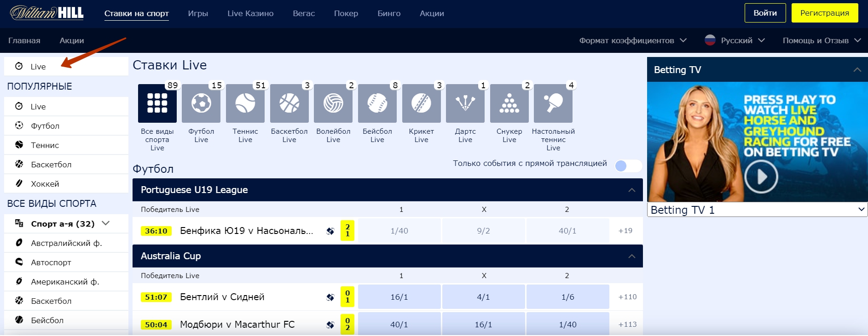Show Все виды спорта Live grid icon
The image size is (868, 336).
[157, 103]
